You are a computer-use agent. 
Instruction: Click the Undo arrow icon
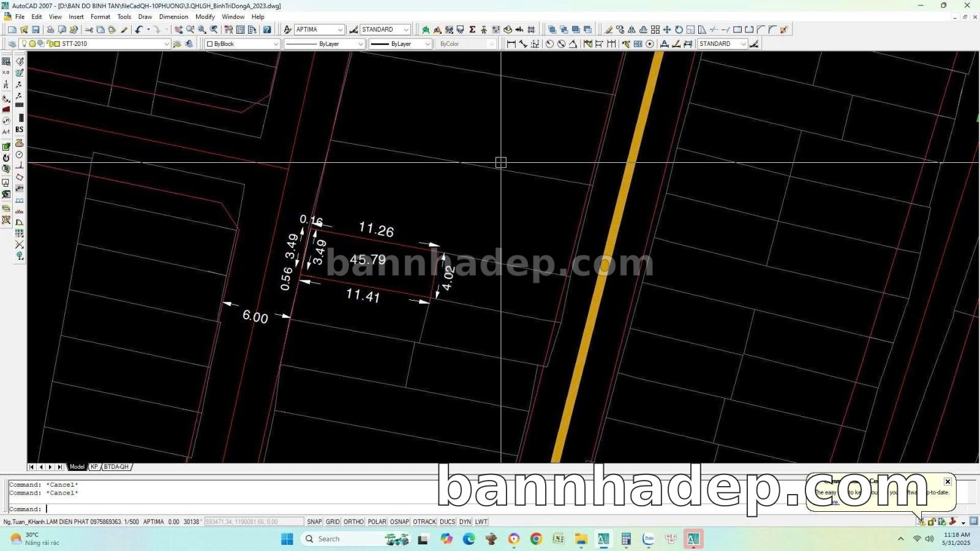coord(139,29)
